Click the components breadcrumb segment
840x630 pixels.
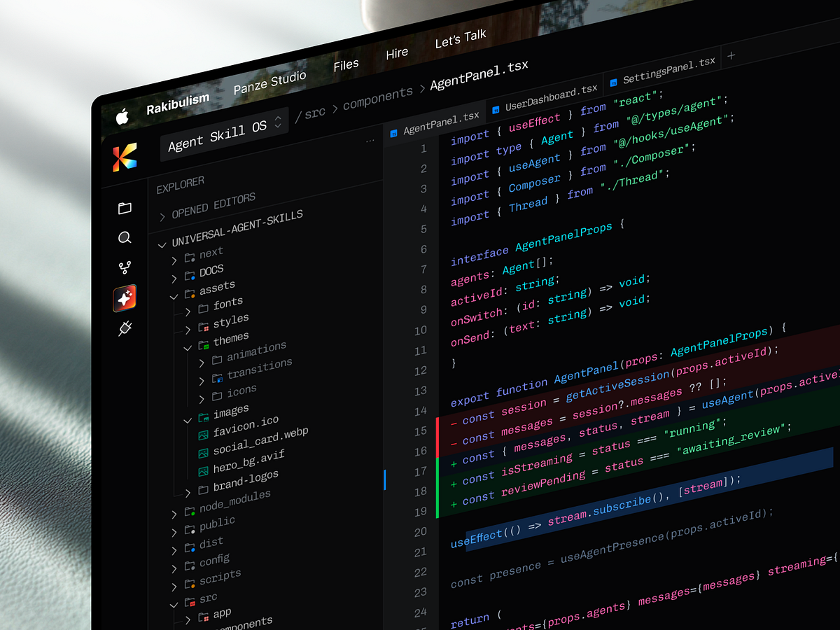(378, 99)
